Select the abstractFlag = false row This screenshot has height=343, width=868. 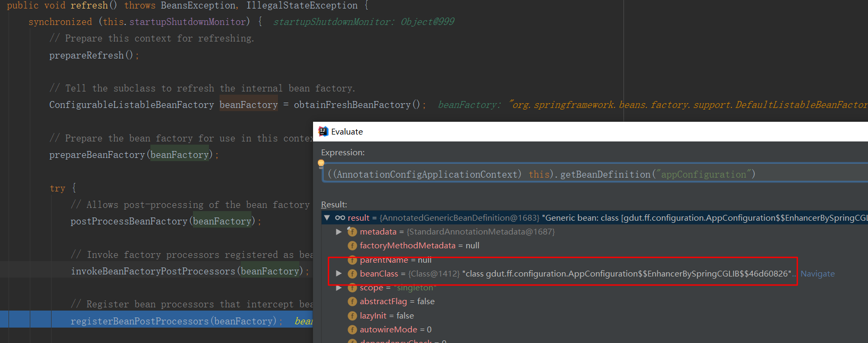coord(594,302)
